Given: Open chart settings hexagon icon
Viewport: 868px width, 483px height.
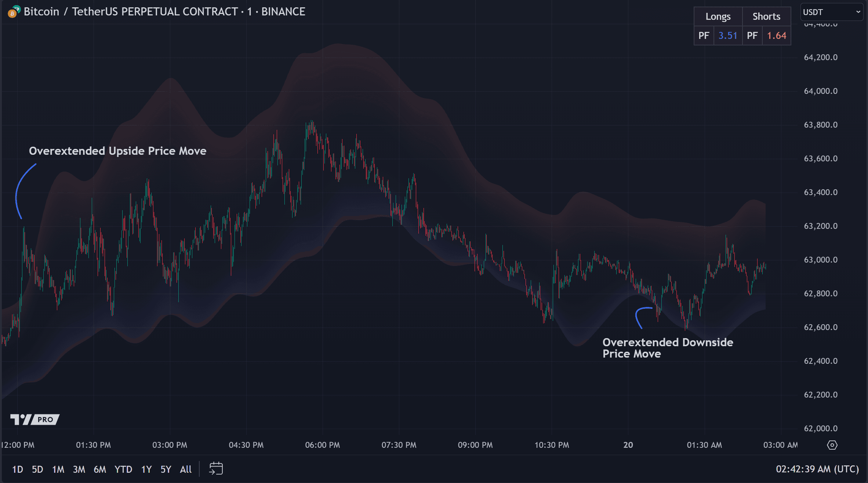Looking at the screenshot, I should pos(832,445).
